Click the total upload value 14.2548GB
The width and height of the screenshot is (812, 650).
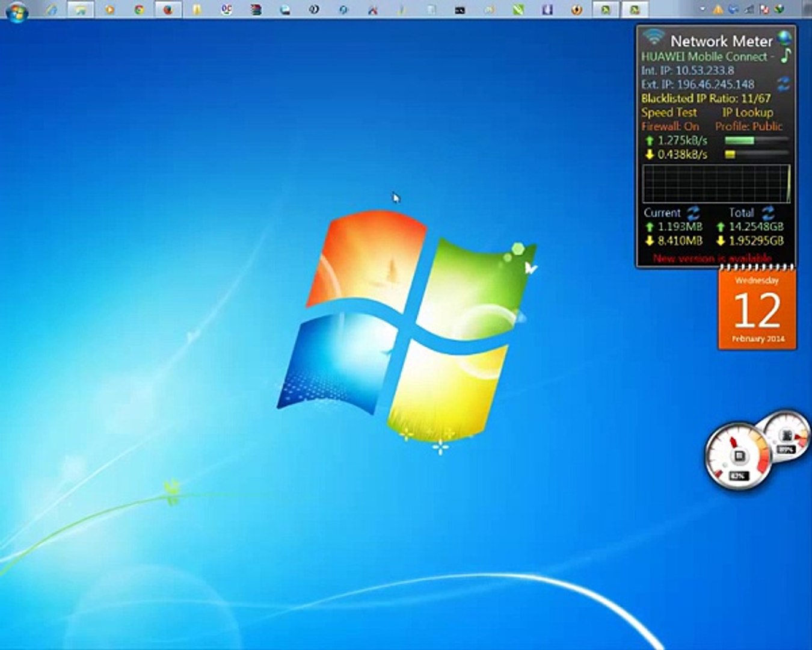click(756, 227)
